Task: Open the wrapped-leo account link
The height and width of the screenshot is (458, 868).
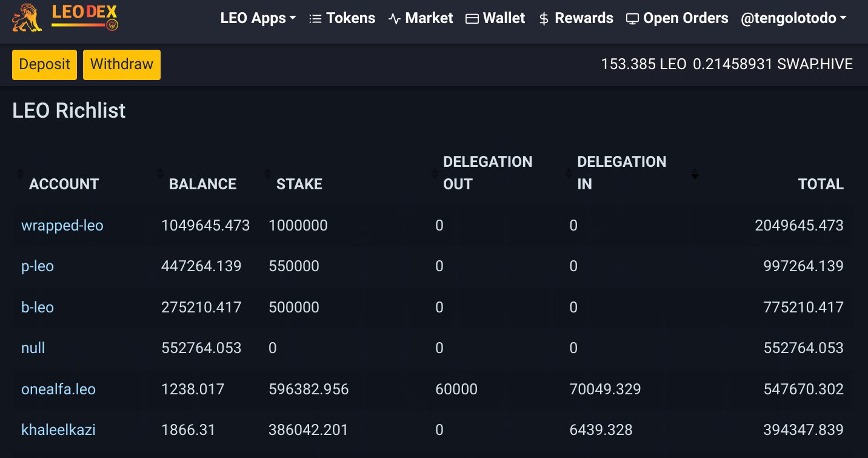Action: point(62,226)
